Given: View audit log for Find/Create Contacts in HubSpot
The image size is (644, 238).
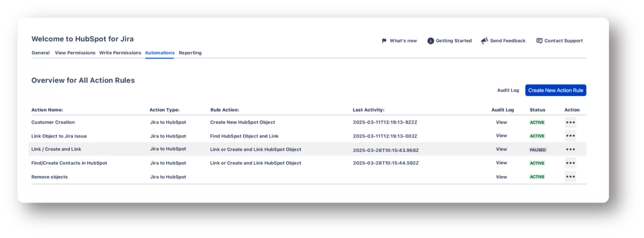Looking at the screenshot, I should pyautogui.click(x=501, y=163).
